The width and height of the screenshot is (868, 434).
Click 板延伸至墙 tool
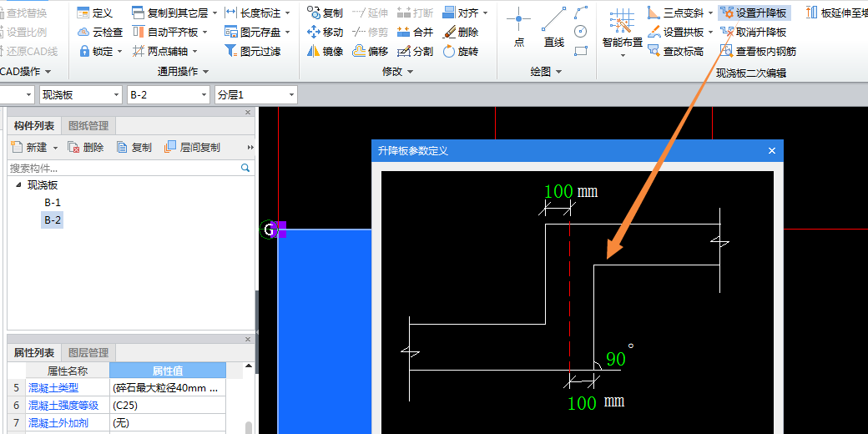click(836, 13)
